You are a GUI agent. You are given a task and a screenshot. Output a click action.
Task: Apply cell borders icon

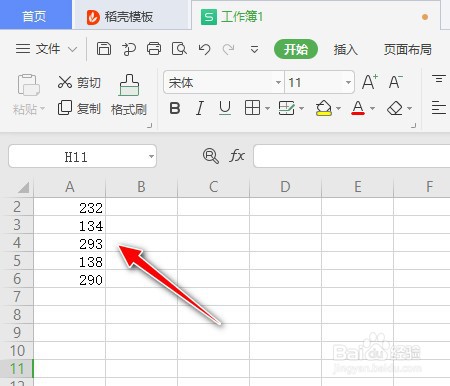pos(252,108)
